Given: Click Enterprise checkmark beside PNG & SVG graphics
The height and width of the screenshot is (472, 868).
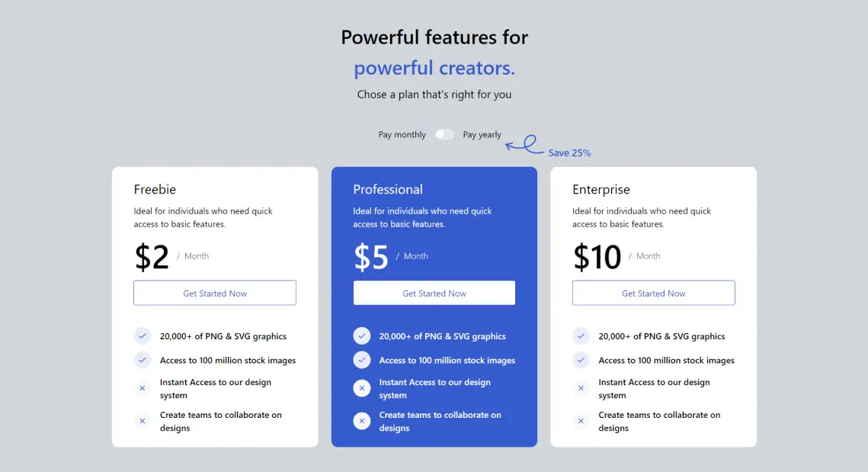Looking at the screenshot, I should tap(581, 336).
